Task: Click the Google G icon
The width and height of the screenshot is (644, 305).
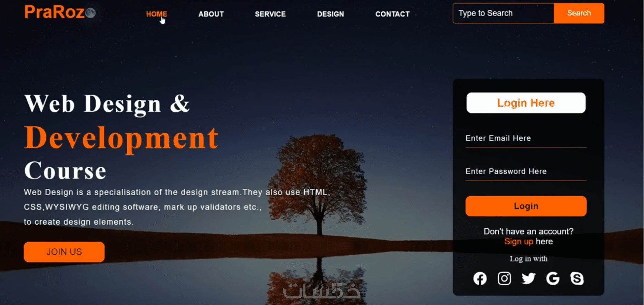Action: [x=553, y=278]
